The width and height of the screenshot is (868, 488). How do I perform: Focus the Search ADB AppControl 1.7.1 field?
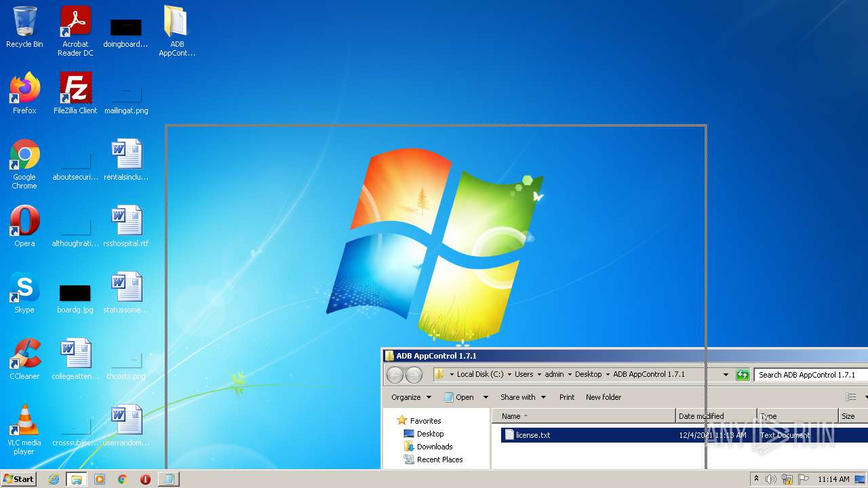tap(811, 375)
